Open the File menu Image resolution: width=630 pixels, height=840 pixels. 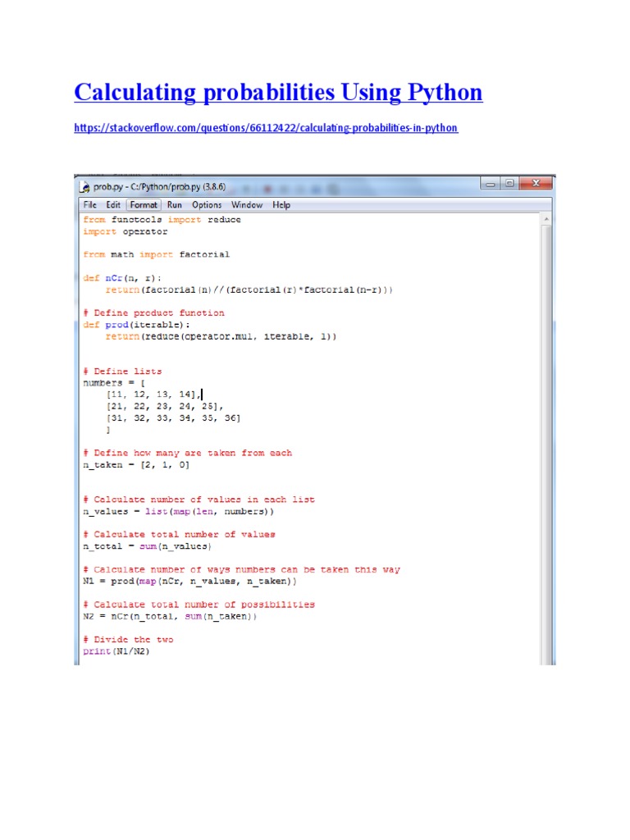(89, 205)
